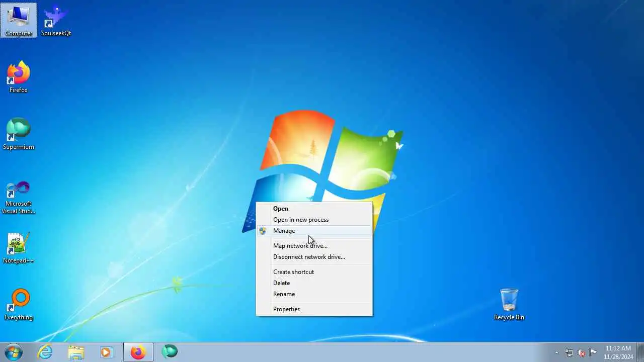644x362 pixels.
Task: Select the Supermium desktop shortcut
Action: pyautogui.click(x=19, y=134)
